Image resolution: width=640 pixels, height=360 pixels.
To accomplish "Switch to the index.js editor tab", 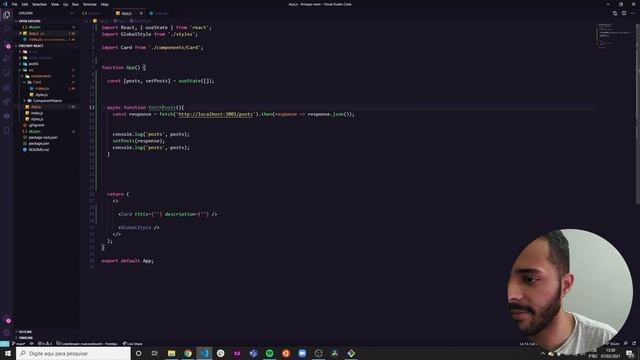I will coord(160,13).
